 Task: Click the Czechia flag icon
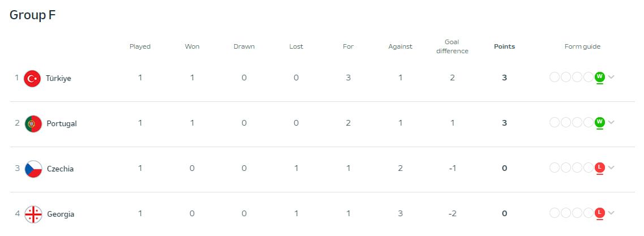33,169
